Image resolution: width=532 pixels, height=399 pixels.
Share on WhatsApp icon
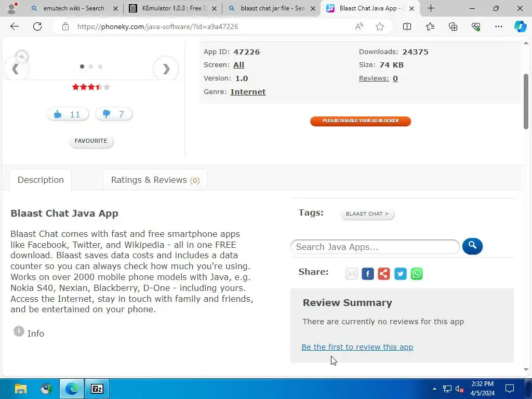tap(417, 274)
